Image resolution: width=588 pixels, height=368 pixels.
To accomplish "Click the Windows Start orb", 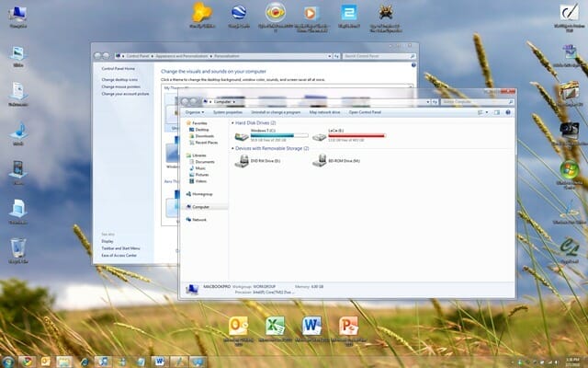I will point(8,361).
